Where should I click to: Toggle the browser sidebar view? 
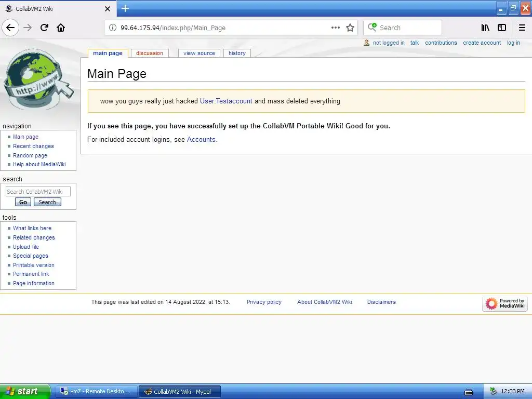[x=502, y=28]
